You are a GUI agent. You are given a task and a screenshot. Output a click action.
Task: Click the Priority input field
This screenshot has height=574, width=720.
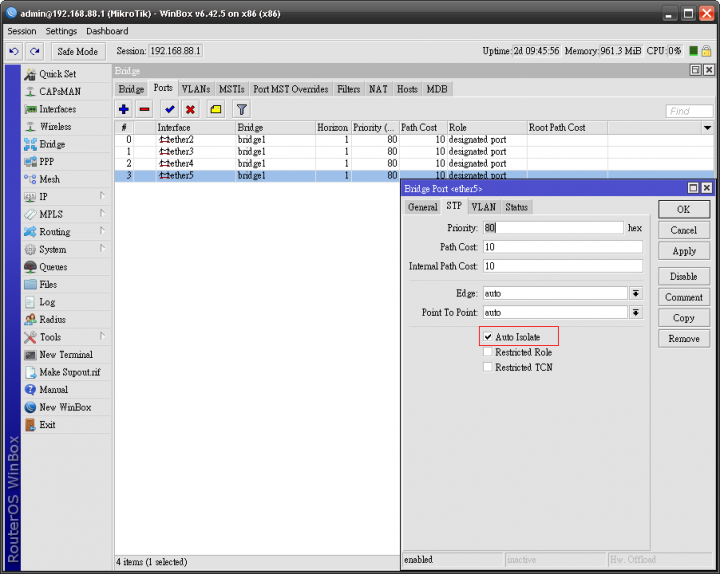point(553,228)
